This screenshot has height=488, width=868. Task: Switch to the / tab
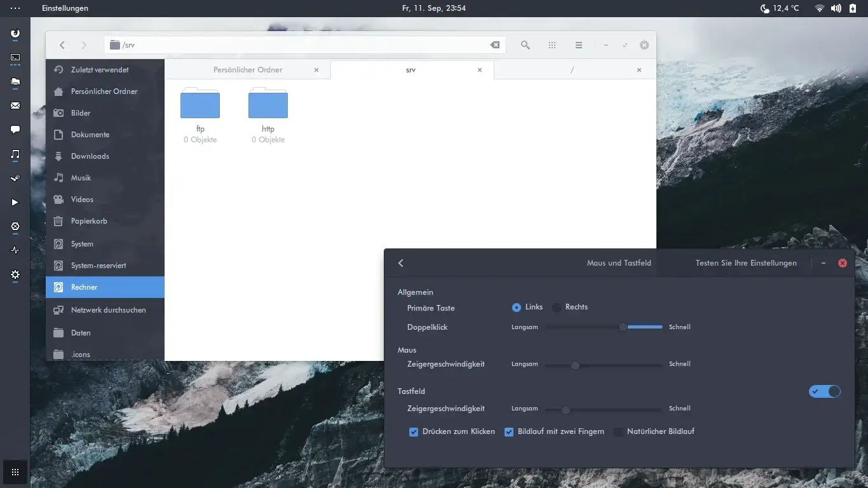click(x=572, y=70)
